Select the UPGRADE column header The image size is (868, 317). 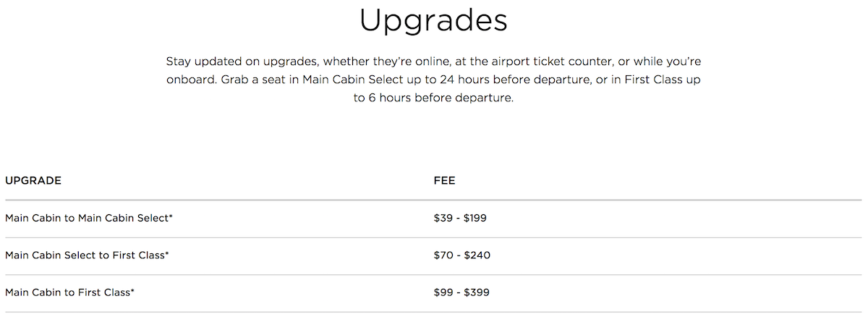(33, 180)
